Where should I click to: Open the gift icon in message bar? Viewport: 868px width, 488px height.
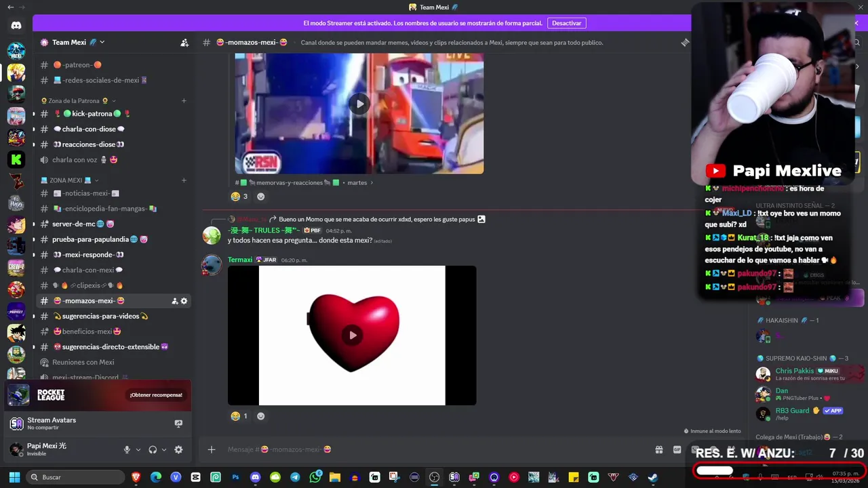point(658,449)
